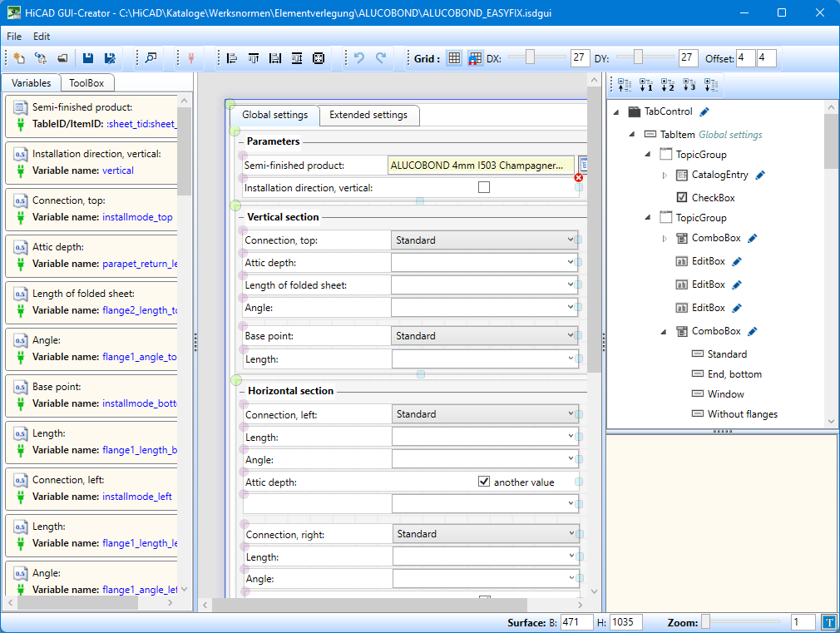This screenshot has width=840, height=633.
Task: Click the reload file icon with arrows
Action: (x=41, y=58)
